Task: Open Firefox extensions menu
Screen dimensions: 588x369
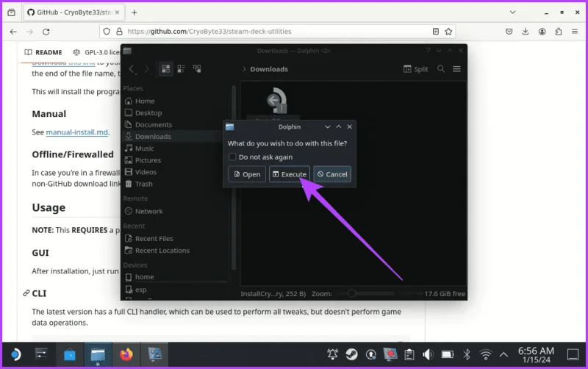Action: tap(559, 32)
